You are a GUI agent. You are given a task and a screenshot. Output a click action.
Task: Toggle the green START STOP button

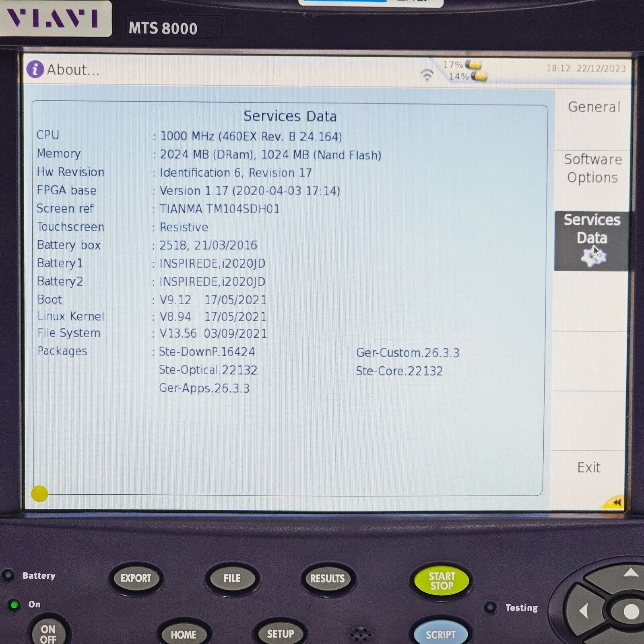point(442,581)
